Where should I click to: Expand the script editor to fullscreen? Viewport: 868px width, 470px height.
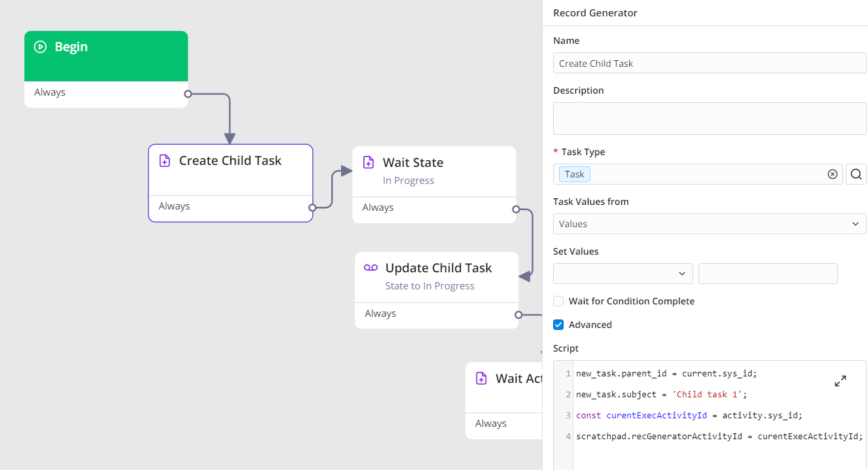pos(841,381)
